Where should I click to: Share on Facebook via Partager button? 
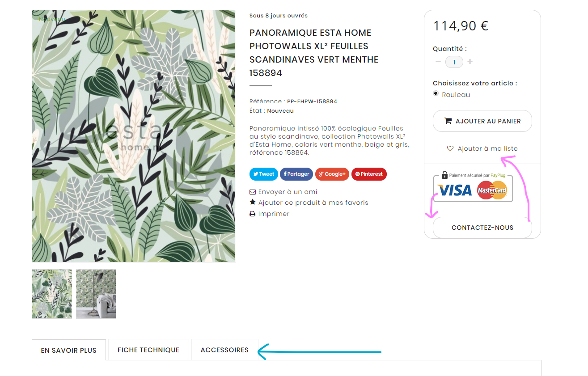click(x=296, y=174)
